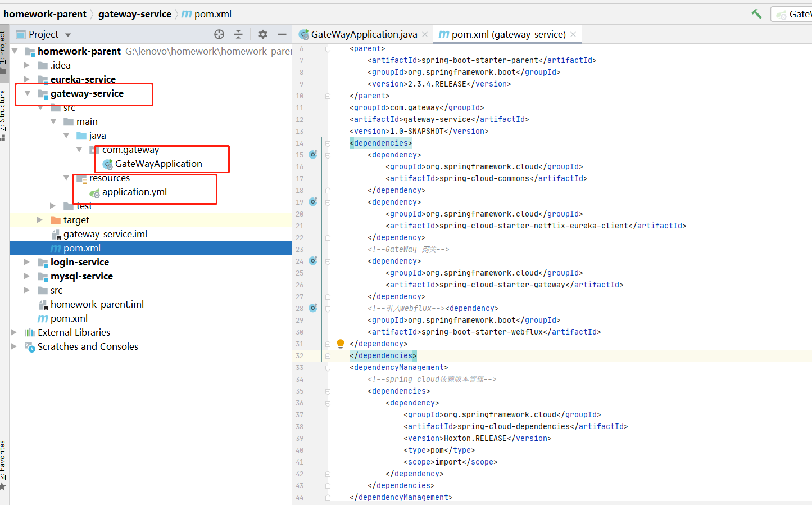Expand the mysql-service module

point(27,276)
